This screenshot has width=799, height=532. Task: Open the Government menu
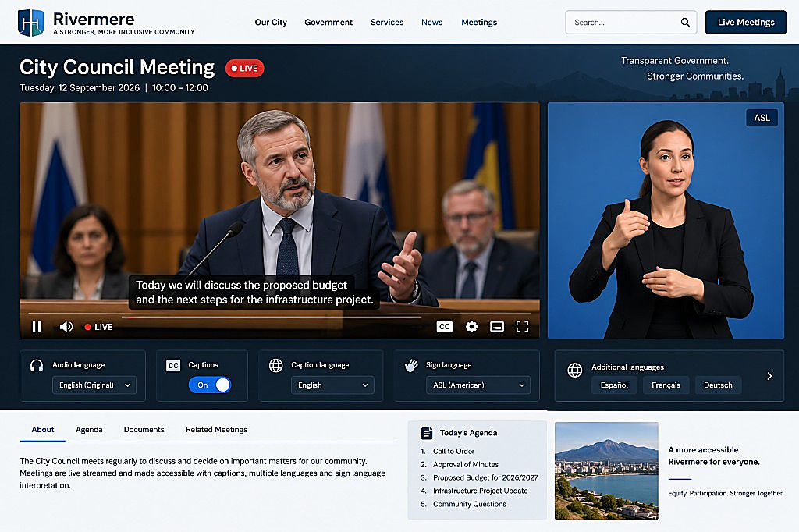pyautogui.click(x=328, y=23)
